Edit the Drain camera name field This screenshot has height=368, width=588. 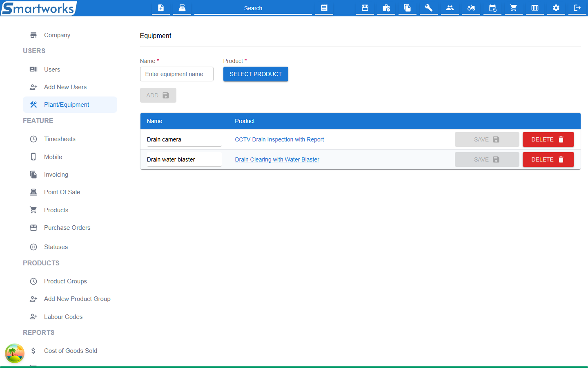click(x=184, y=139)
